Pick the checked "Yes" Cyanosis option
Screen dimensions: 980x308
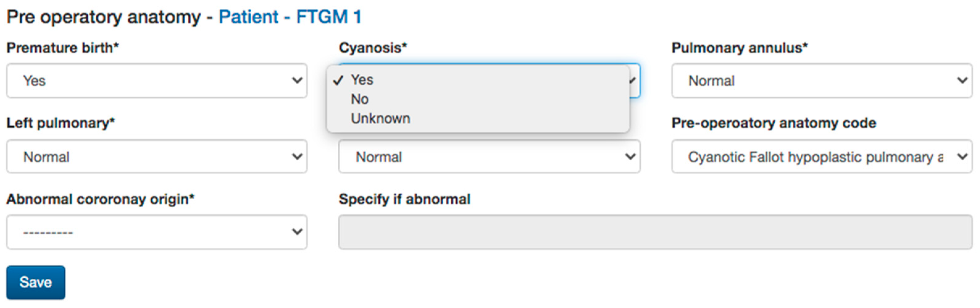point(362,80)
